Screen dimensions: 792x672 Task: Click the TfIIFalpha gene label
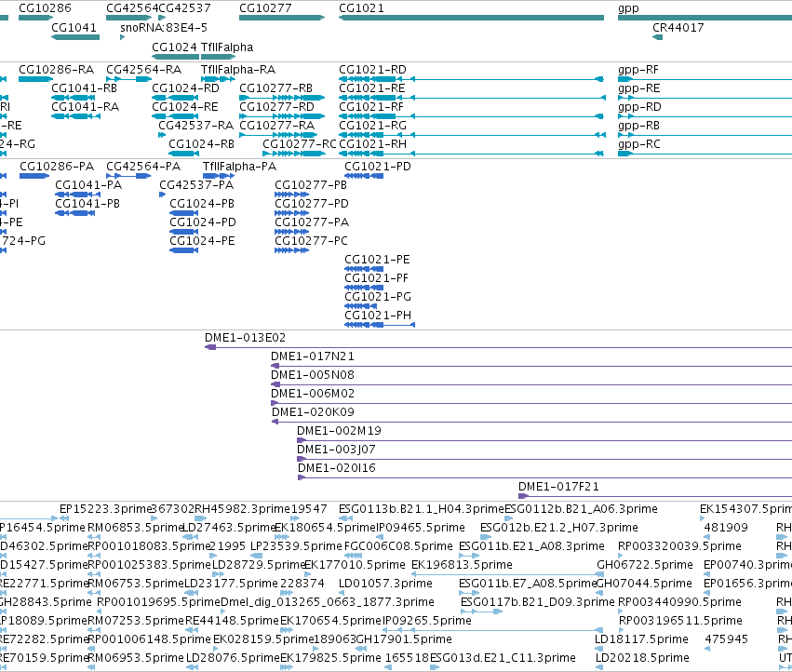227,47
